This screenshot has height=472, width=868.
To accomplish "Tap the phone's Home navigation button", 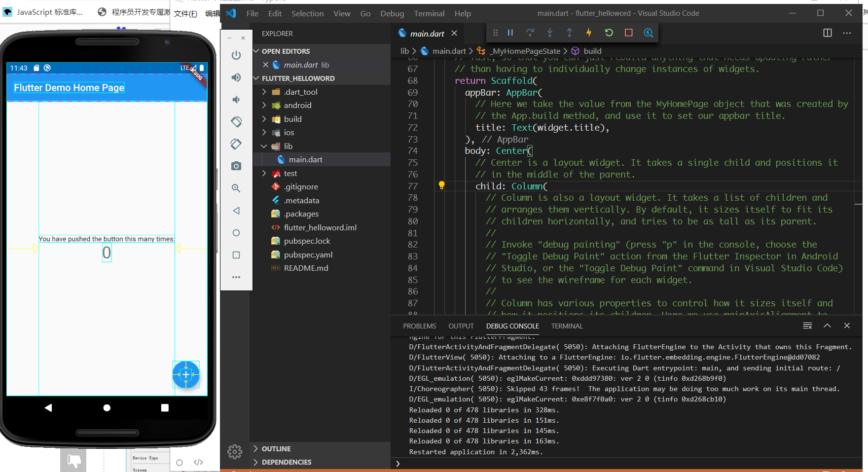I will 107,407.
